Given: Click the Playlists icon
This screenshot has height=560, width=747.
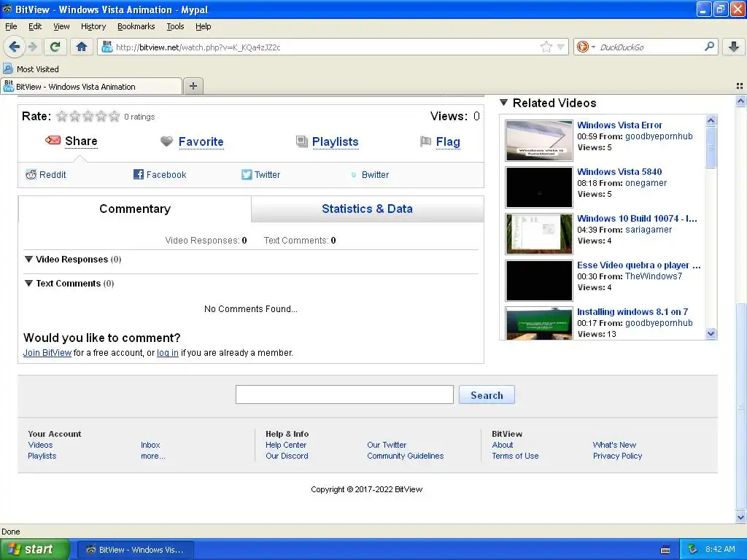Looking at the screenshot, I should (x=301, y=141).
